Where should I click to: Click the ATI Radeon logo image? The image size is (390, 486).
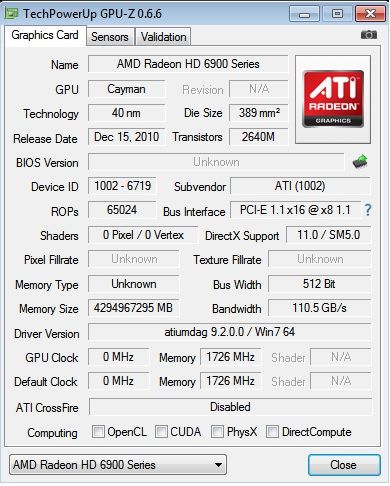coord(333,99)
